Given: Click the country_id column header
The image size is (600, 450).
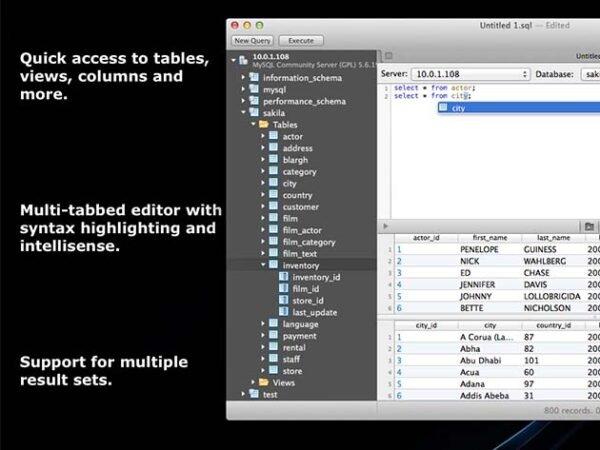Looking at the screenshot, I should tap(553, 326).
